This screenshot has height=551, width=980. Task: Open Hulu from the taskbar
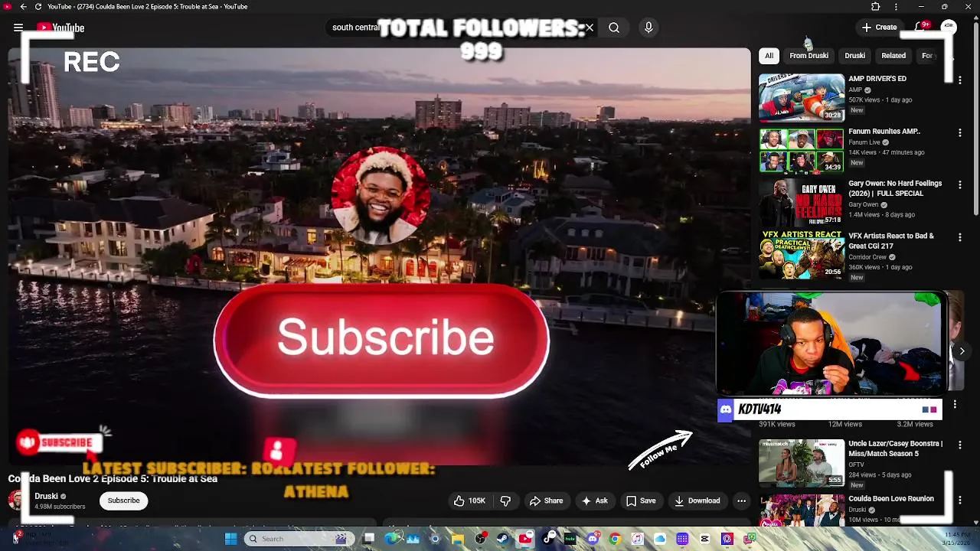(x=570, y=539)
